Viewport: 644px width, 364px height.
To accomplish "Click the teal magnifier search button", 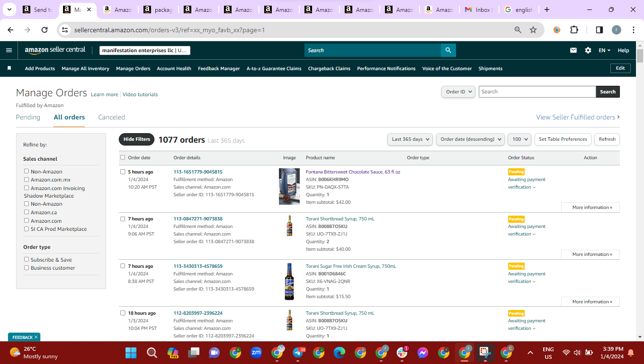I will [x=448, y=50].
